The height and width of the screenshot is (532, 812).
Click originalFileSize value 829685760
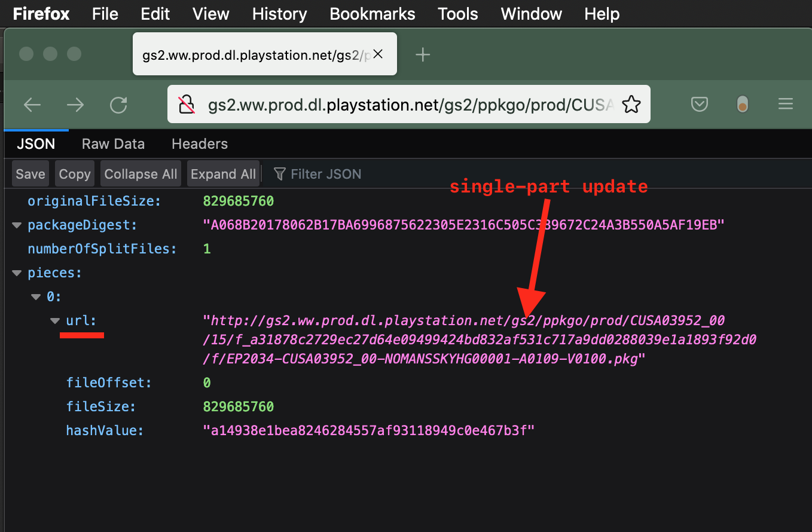239,201
